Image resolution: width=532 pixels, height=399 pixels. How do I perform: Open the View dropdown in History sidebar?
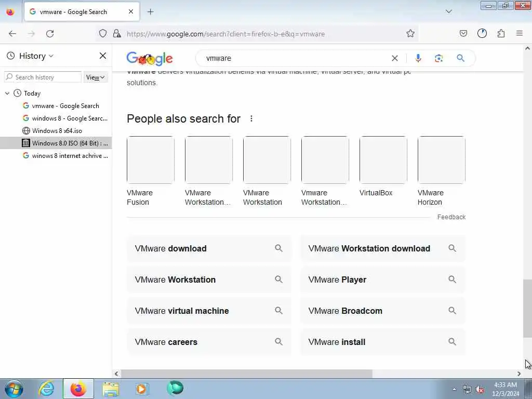(x=96, y=77)
